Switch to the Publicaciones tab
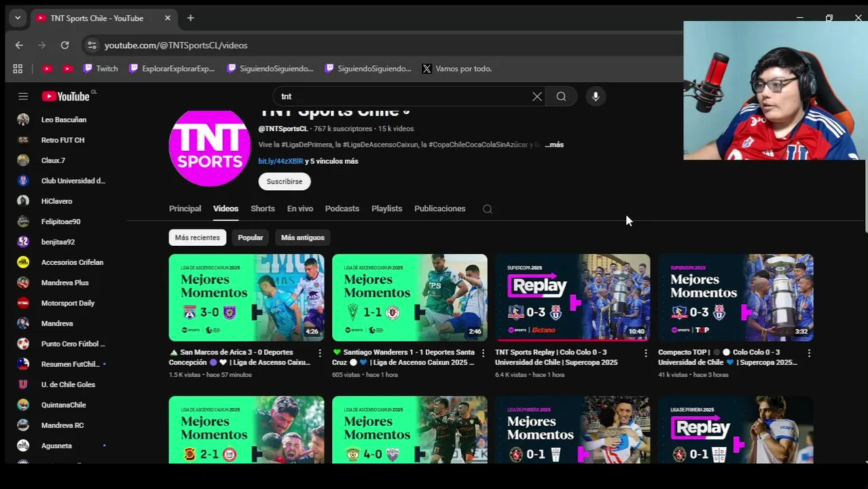Image resolution: width=868 pixels, height=489 pixels. coord(439,209)
